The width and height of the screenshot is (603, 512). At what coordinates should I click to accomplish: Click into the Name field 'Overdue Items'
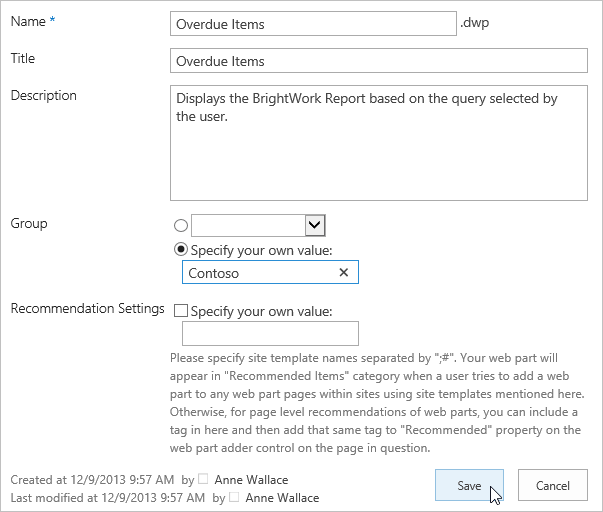coord(312,24)
